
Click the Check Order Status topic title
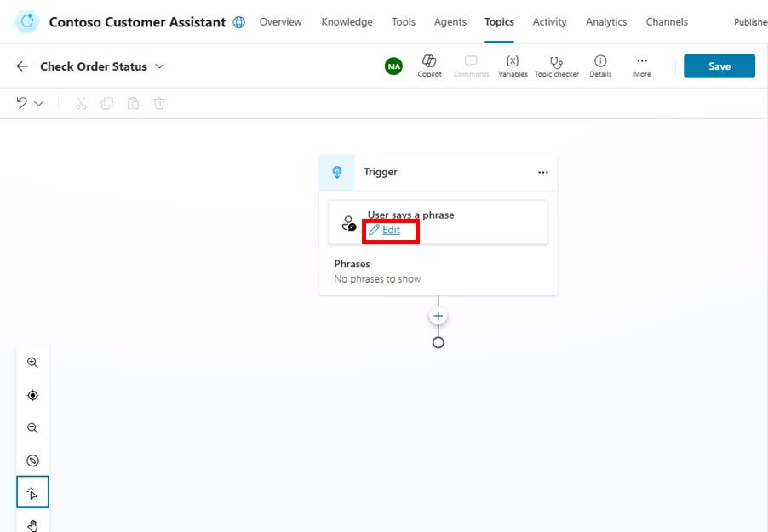(x=94, y=66)
